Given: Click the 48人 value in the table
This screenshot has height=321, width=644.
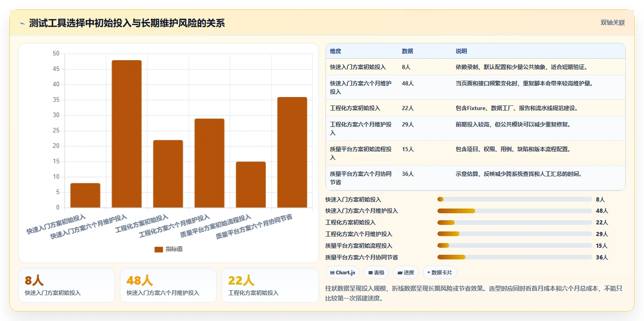Looking at the screenshot, I should coord(408,84).
